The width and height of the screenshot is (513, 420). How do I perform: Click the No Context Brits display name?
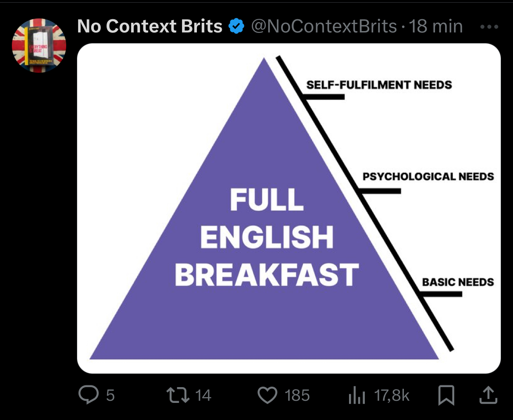(x=150, y=27)
